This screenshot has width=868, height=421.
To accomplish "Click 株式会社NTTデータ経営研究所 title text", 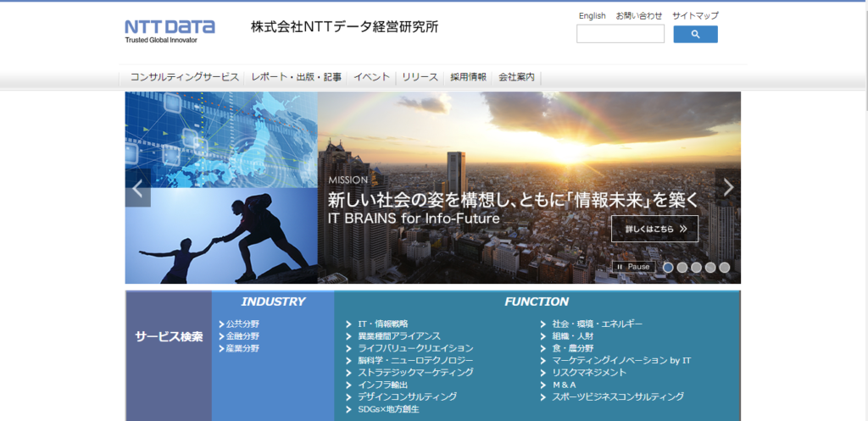I will pyautogui.click(x=344, y=27).
